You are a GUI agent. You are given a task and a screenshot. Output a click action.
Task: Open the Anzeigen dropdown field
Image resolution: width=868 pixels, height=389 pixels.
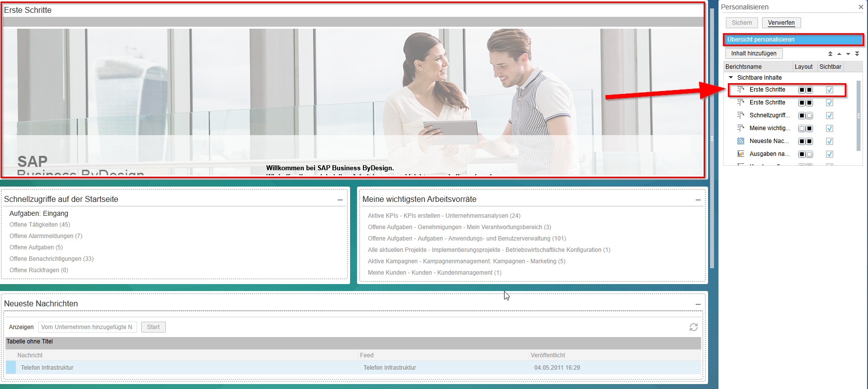(x=88, y=327)
